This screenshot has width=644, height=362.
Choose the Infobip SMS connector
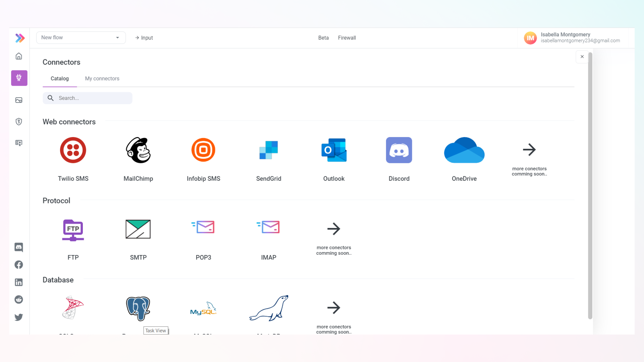point(203,150)
